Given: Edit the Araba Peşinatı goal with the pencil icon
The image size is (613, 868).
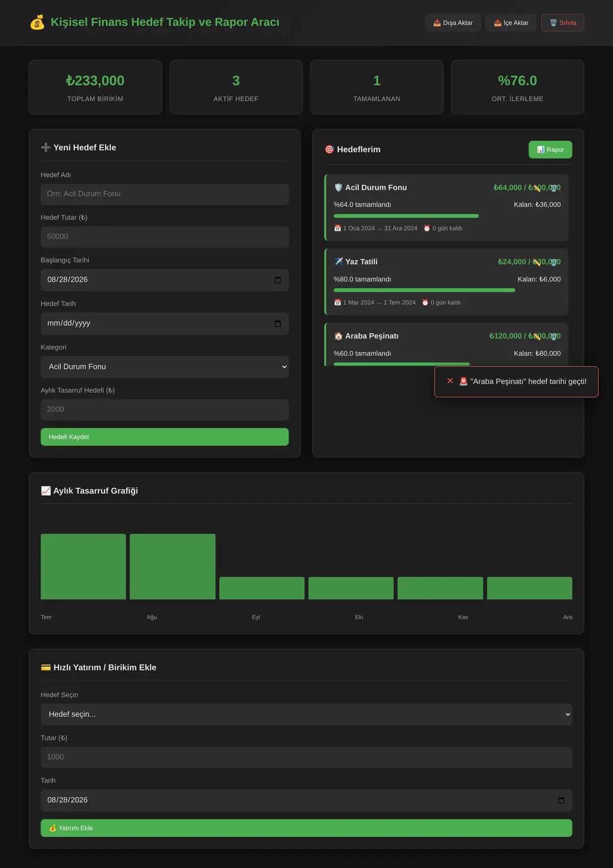Looking at the screenshot, I should pyautogui.click(x=537, y=336).
